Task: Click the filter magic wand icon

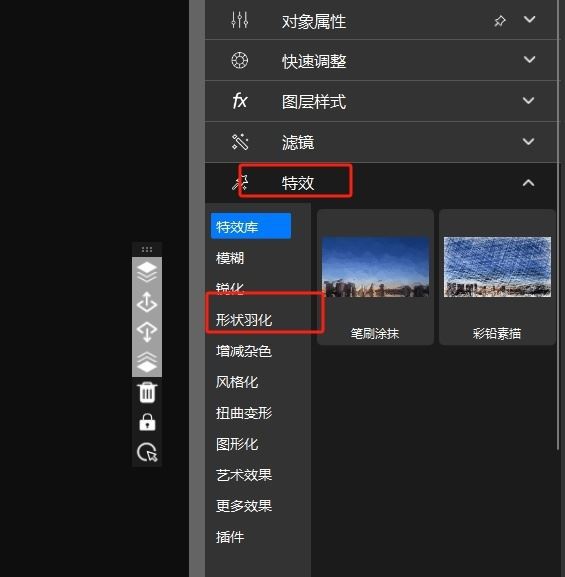Action: tap(240, 142)
